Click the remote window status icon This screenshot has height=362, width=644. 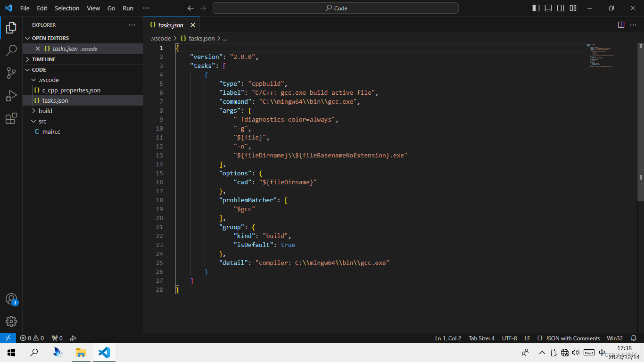(8, 338)
